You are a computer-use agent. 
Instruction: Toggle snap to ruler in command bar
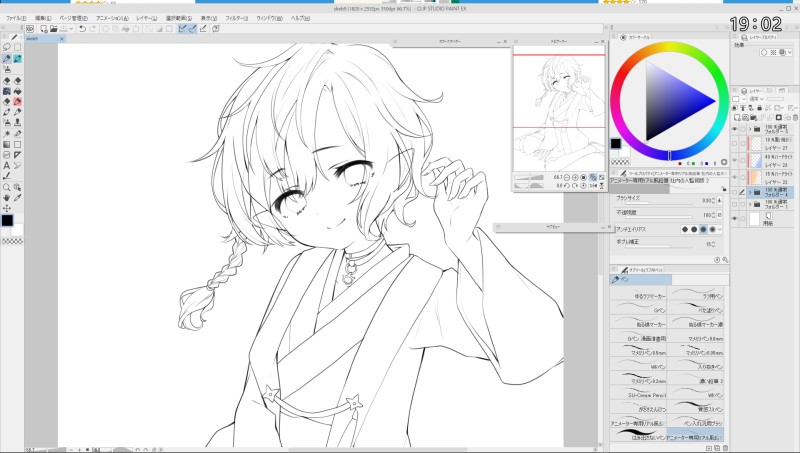click(182, 29)
